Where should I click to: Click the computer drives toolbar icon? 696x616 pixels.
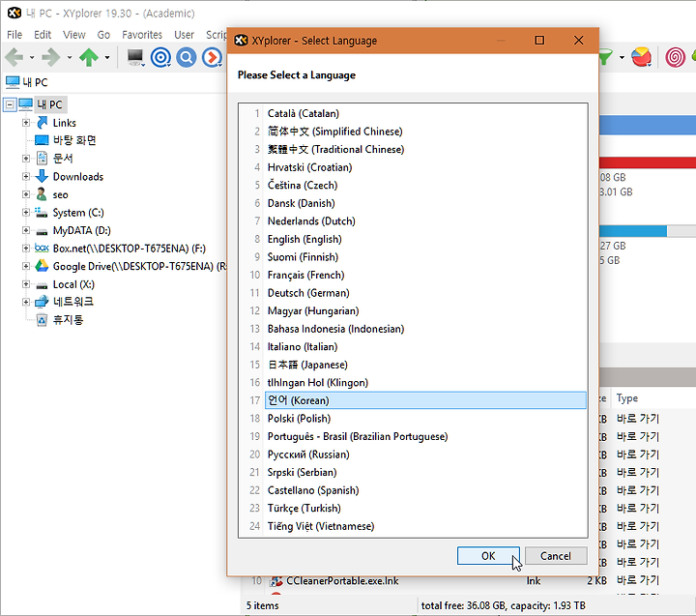click(x=135, y=57)
